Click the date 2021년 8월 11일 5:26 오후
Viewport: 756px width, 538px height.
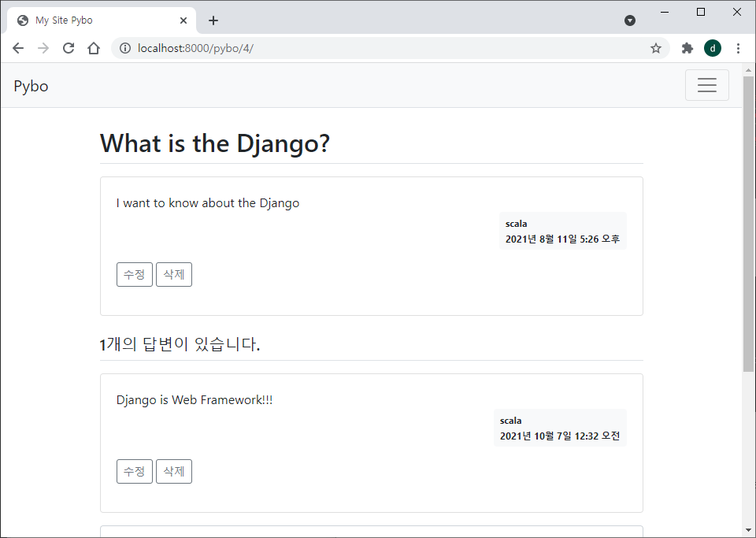tap(562, 239)
